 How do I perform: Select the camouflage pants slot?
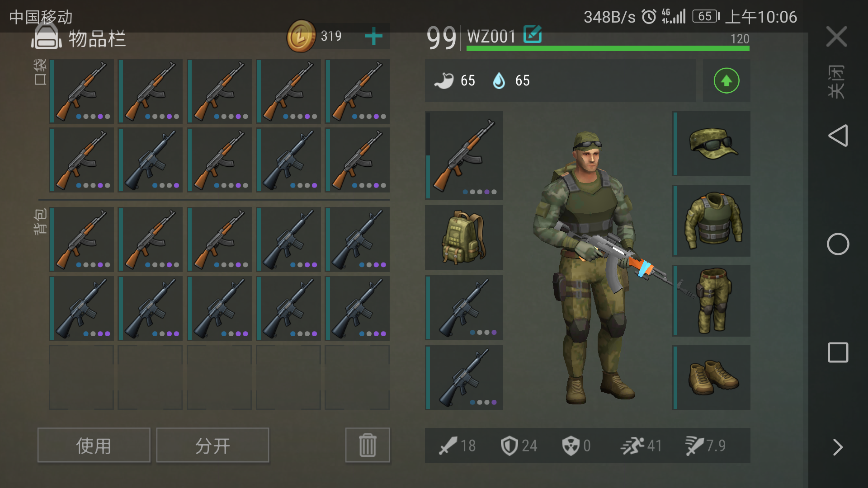coord(712,300)
